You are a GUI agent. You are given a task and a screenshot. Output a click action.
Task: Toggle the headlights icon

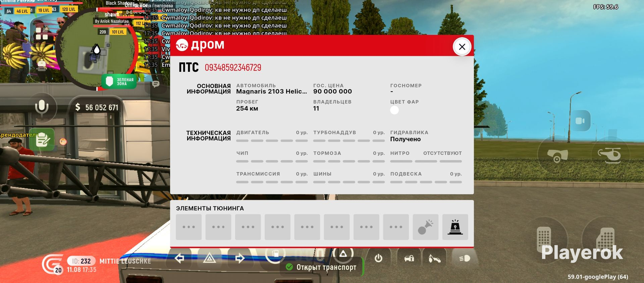(465, 258)
